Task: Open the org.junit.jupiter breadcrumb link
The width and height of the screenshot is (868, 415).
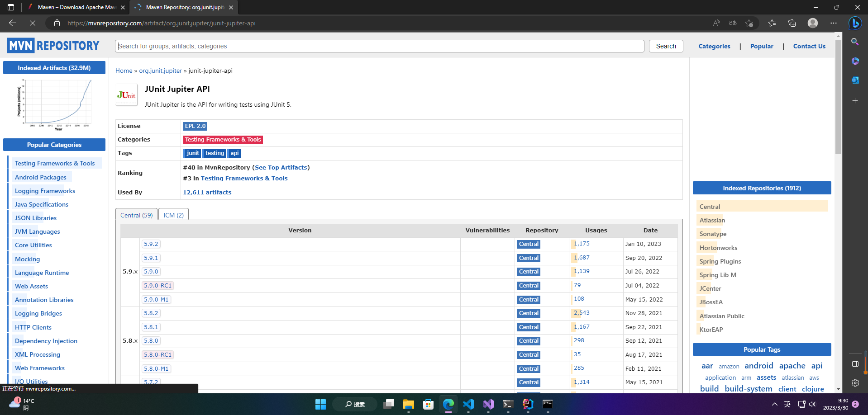Action: [x=160, y=71]
